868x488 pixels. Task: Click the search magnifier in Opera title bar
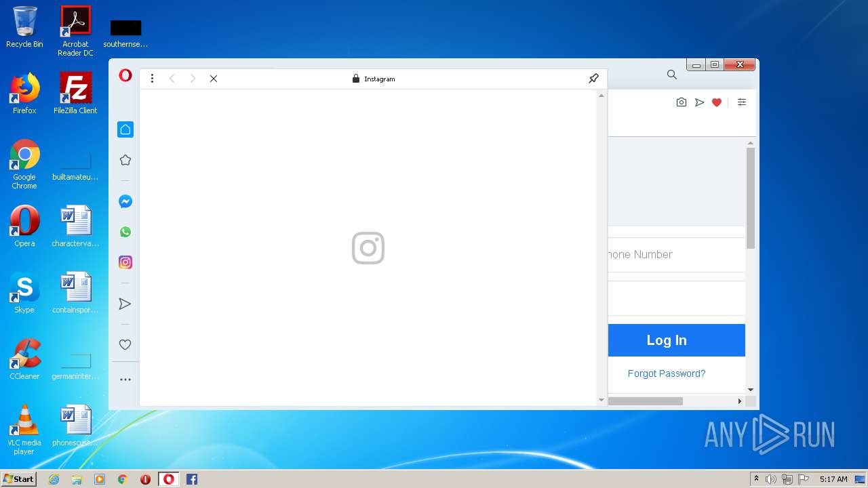click(671, 75)
